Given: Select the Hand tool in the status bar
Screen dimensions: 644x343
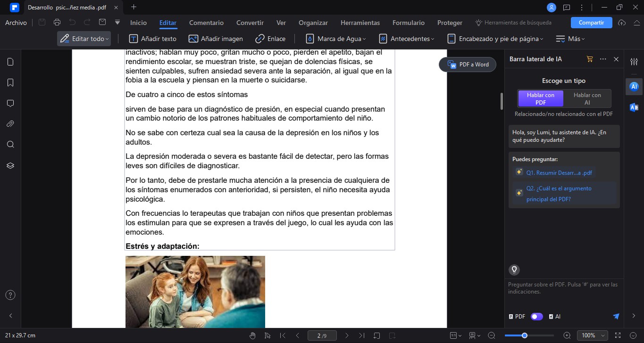Looking at the screenshot, I should tap(252, 335).
